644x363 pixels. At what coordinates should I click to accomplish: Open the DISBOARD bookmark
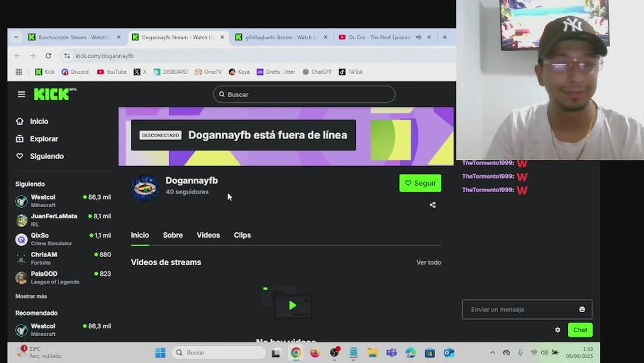171,72
